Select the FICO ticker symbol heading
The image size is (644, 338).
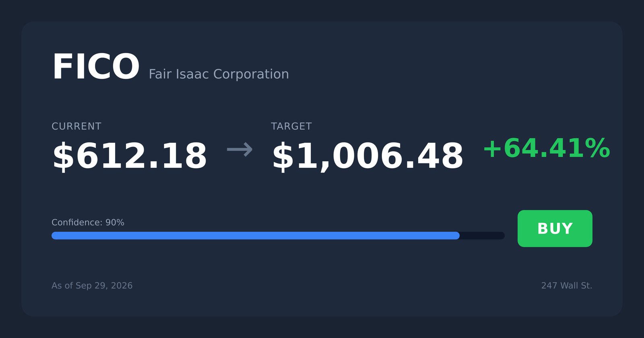point(96,67)
